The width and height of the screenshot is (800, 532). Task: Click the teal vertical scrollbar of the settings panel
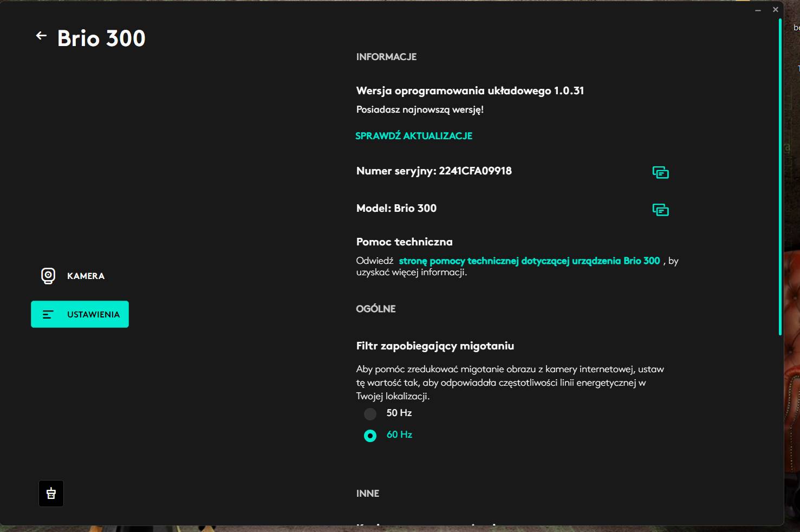click(x=780, y=177)
